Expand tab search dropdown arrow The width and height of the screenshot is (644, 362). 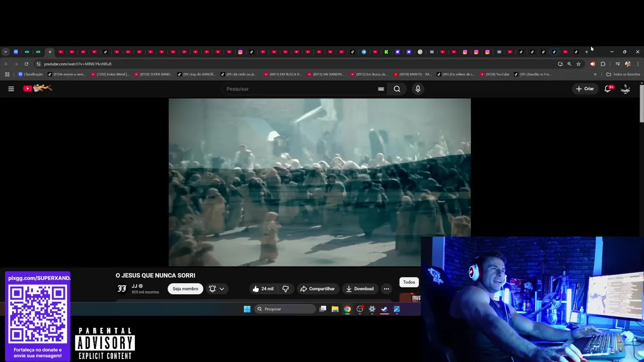(6, 52)
